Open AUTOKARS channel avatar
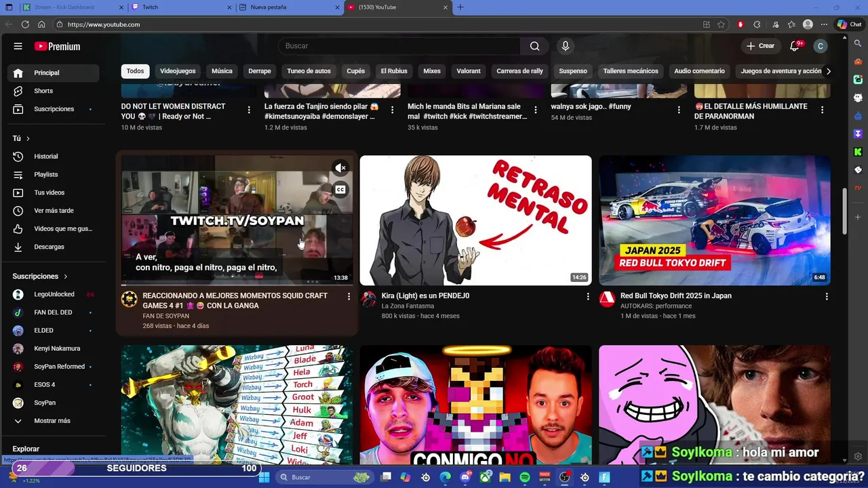The width and height of the screenshot is (868, 488). [607, 299]
